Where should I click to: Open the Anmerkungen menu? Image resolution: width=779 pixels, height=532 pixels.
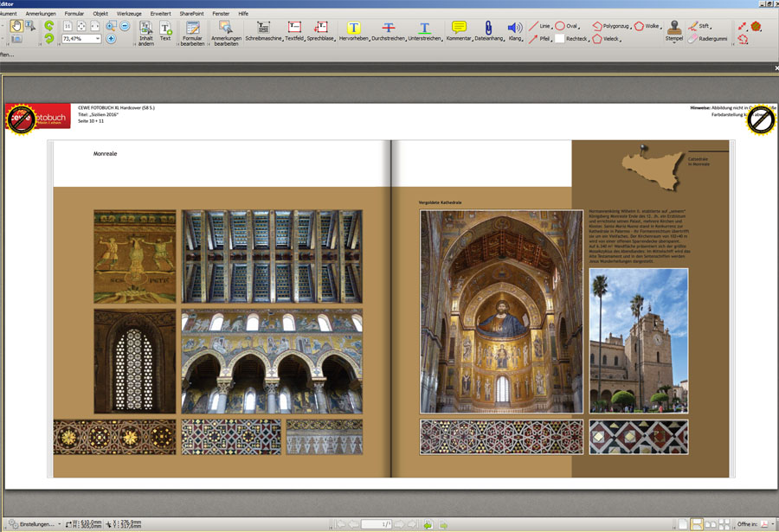click(x=41, y=14)
